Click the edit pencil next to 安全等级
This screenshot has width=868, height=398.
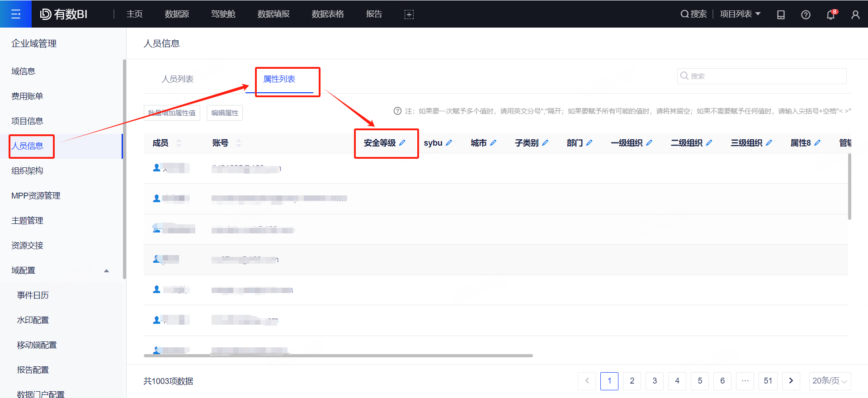pos(402,143)
